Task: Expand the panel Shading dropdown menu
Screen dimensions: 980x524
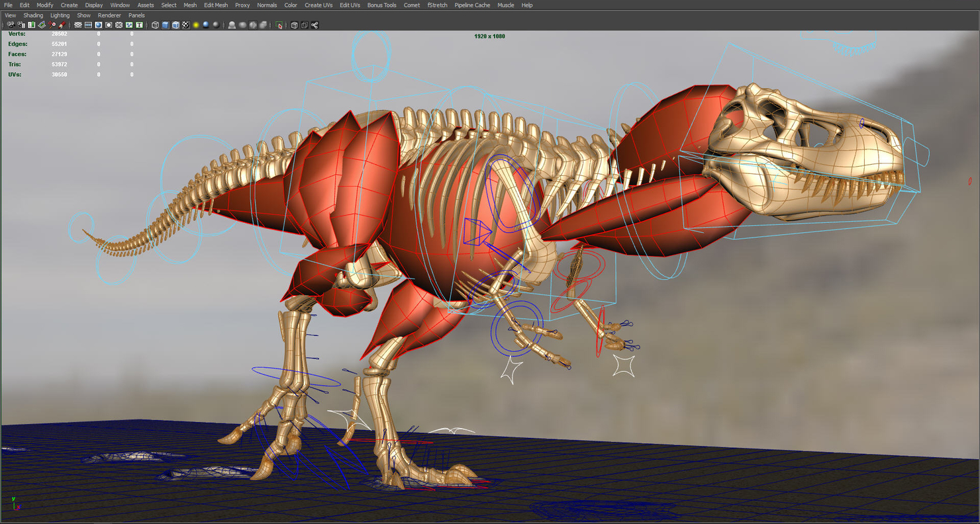Action: click(33, 15)
